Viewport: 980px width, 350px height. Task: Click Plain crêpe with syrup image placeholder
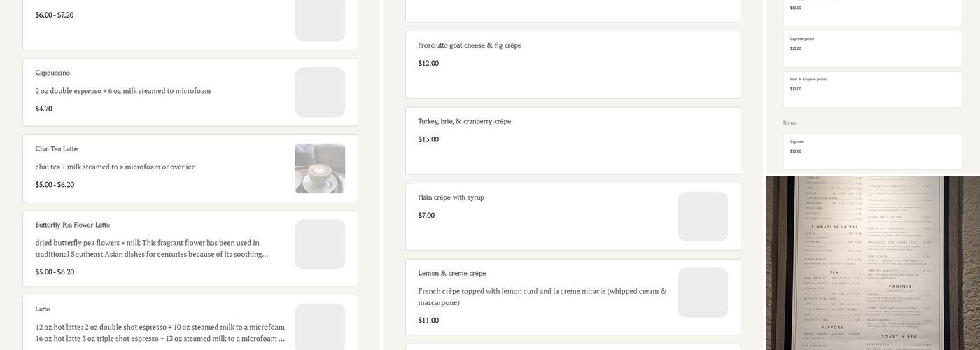[x=703, y=217]
